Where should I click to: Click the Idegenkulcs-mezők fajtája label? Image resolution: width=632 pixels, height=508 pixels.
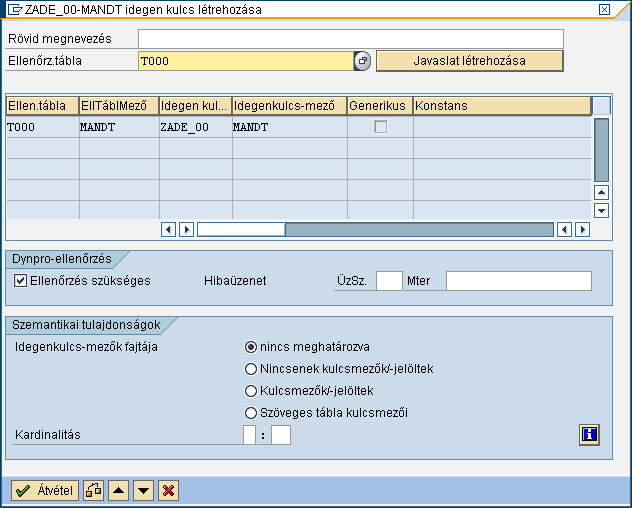coord(86,347)
